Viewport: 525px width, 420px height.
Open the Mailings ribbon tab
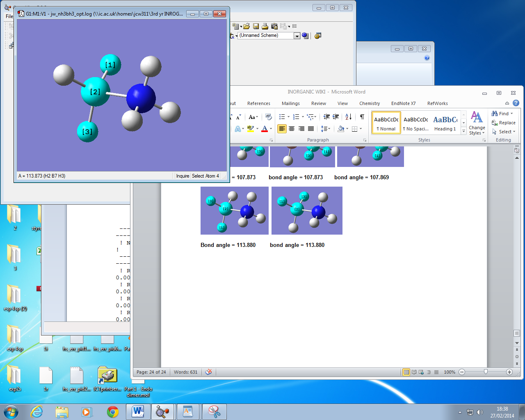(291, 103)
